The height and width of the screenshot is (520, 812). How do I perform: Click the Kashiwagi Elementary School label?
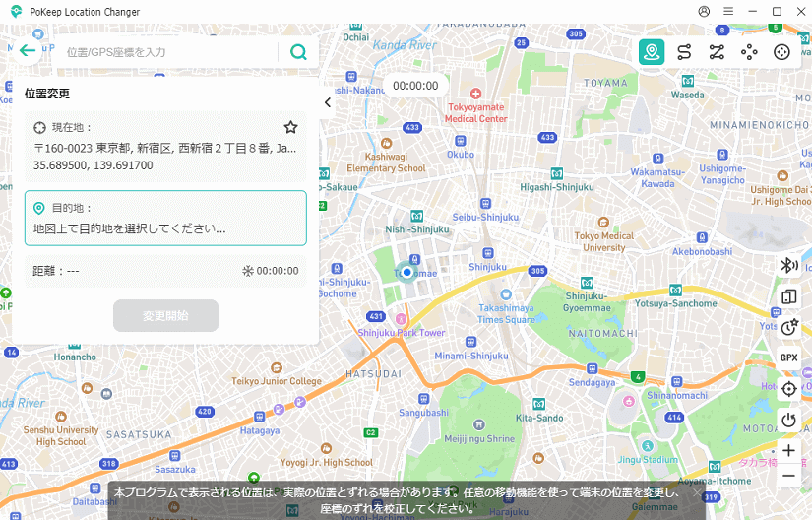[x=387, y=162]
